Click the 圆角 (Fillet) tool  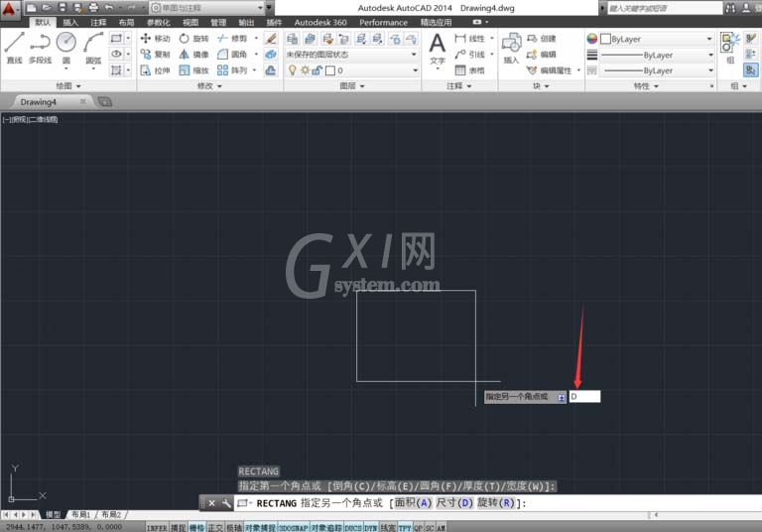click(232, 55)
